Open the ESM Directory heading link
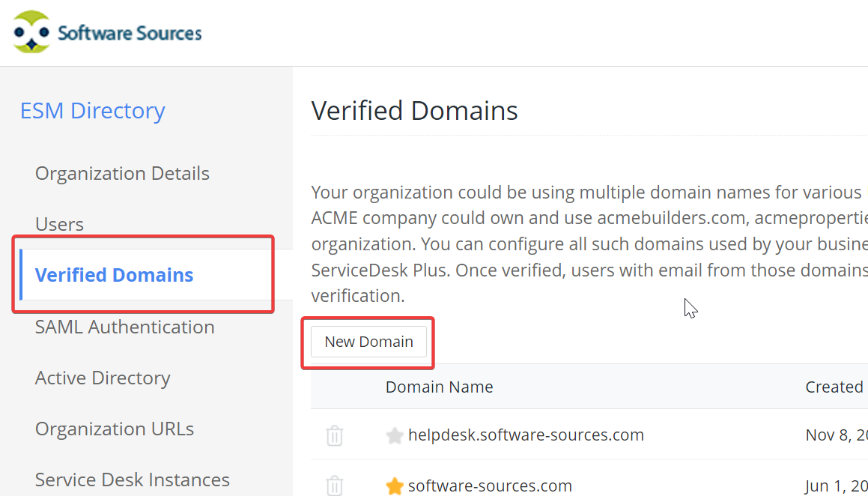Viewport: 868px width, 496px height. (x=92, y=110)
